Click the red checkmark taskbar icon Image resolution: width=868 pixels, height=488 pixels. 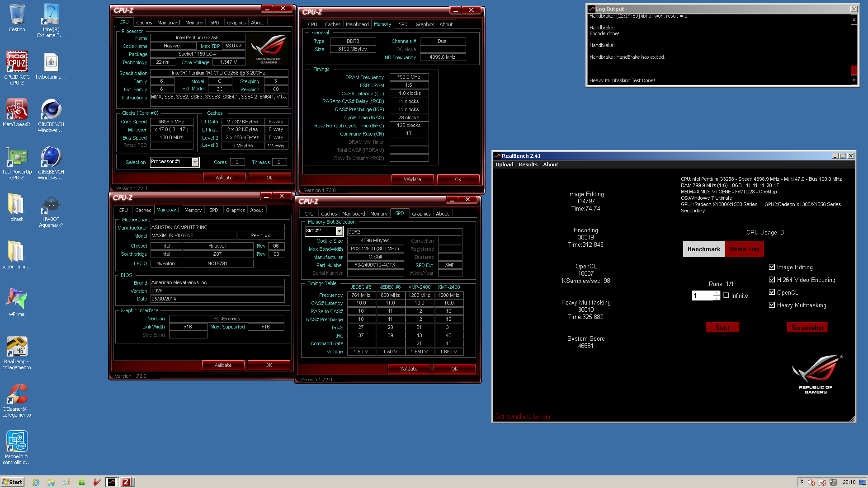point(97,482)
